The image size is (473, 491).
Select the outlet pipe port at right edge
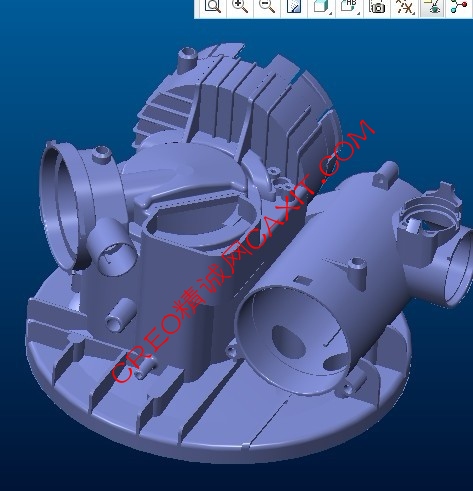[461, 267]
